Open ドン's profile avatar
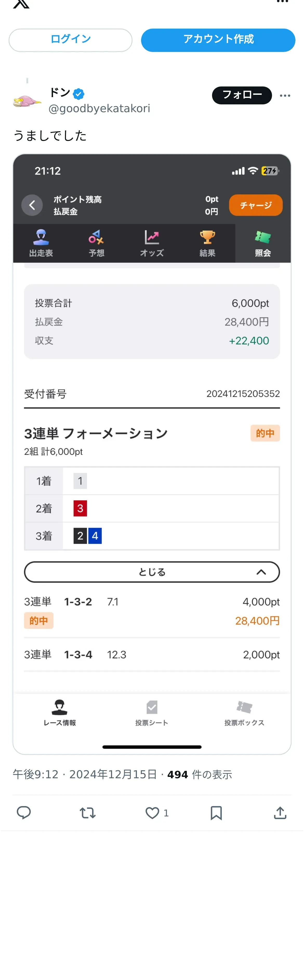 coord(27,101)
